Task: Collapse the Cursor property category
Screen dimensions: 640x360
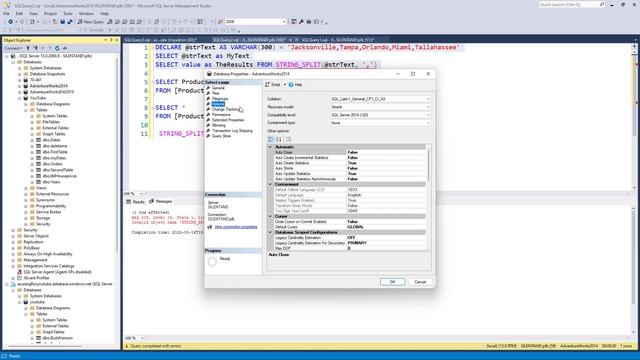Action: [x=270, y=216]
